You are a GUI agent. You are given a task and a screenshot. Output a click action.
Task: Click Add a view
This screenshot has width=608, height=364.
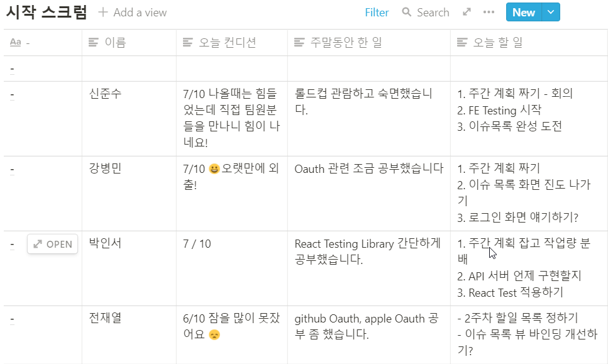(x=140, y=13)
